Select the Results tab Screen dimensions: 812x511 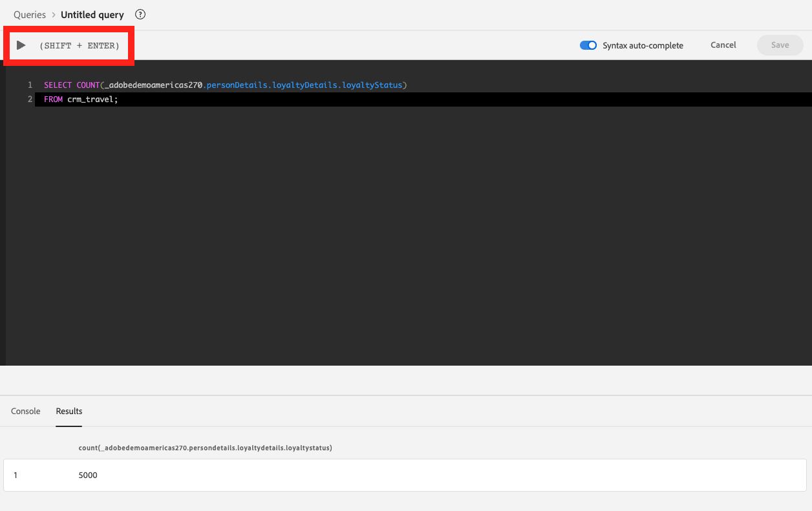point(69,411)
